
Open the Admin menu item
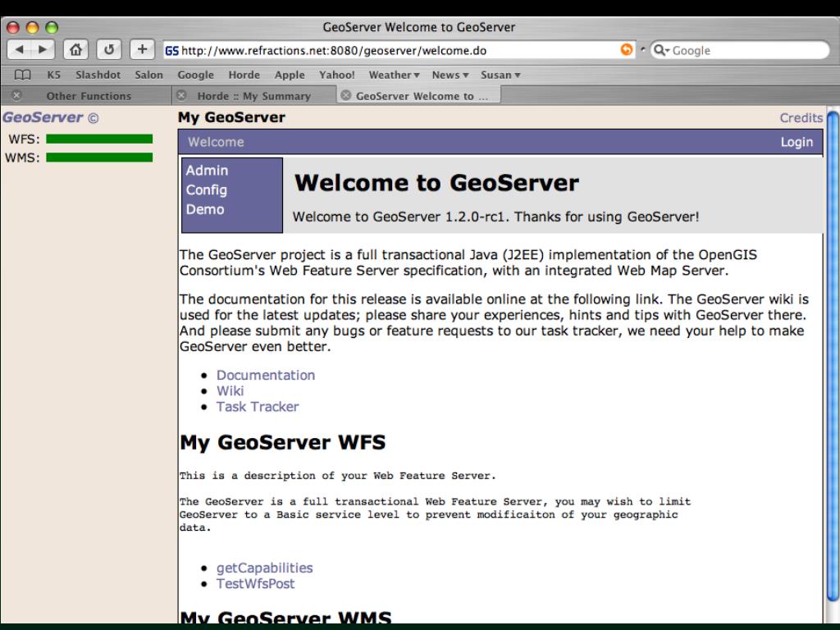[x=207, y=171]
